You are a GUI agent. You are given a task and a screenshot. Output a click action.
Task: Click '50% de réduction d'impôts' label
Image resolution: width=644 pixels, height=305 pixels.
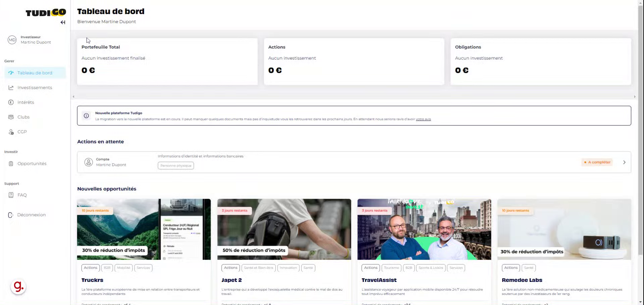click(x=254, y=250)
